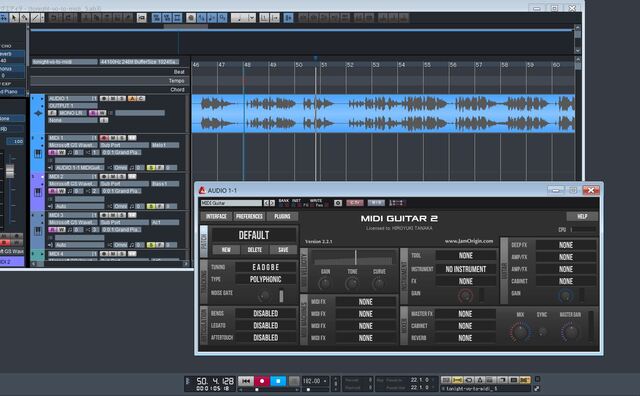Open PREFERENCES tab in MIDI Guitar 2
Screen dimensions: 640x396
(249, 216)
